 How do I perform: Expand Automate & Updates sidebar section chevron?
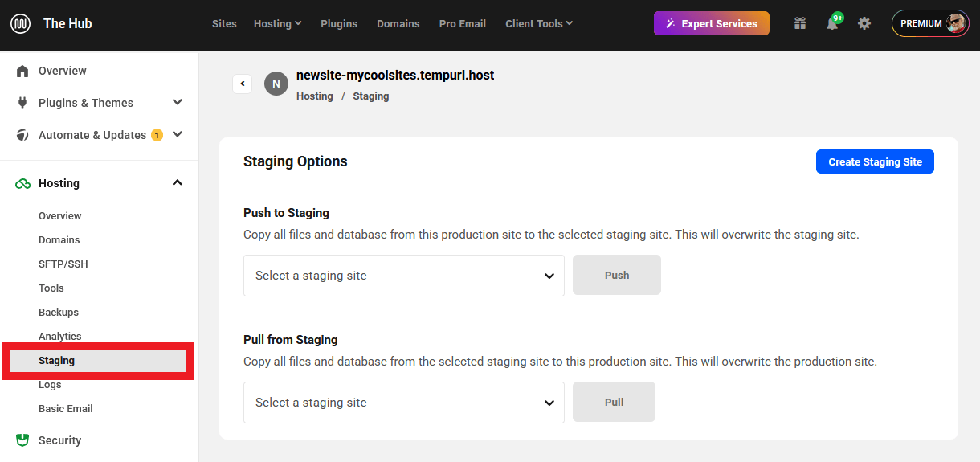tap(178, 135)
